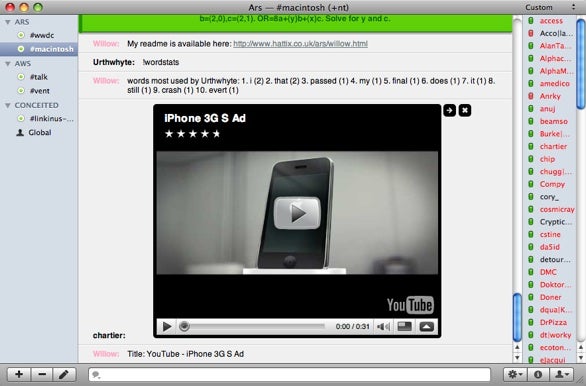Switch to the #talk channel

point(38,77)
